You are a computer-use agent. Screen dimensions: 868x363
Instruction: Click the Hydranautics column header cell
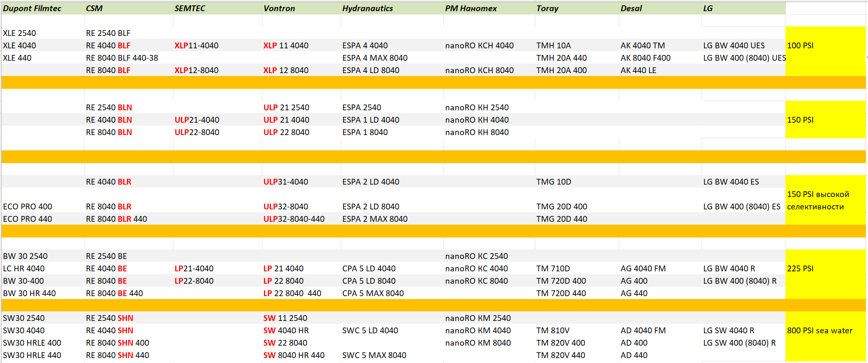pos(368,8)
